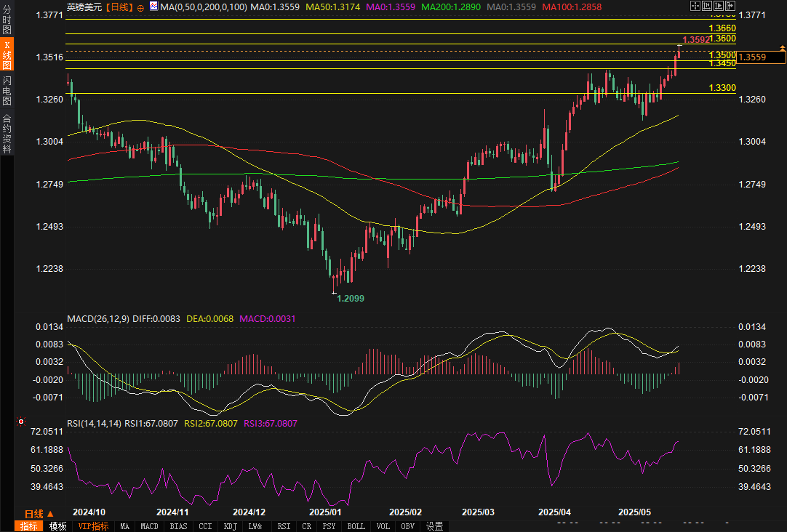Select the K线图 sidebar tab

[x=7, y=55]
